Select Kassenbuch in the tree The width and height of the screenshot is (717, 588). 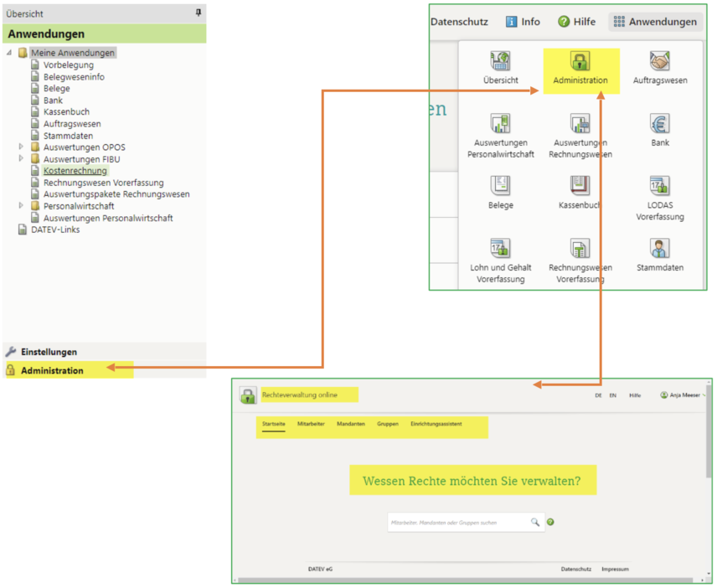66,111
